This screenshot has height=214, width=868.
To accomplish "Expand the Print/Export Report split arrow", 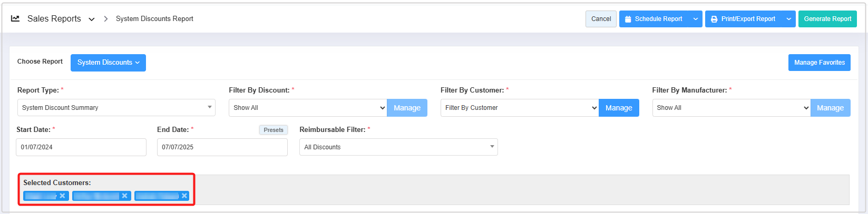I will pos(788,19).
